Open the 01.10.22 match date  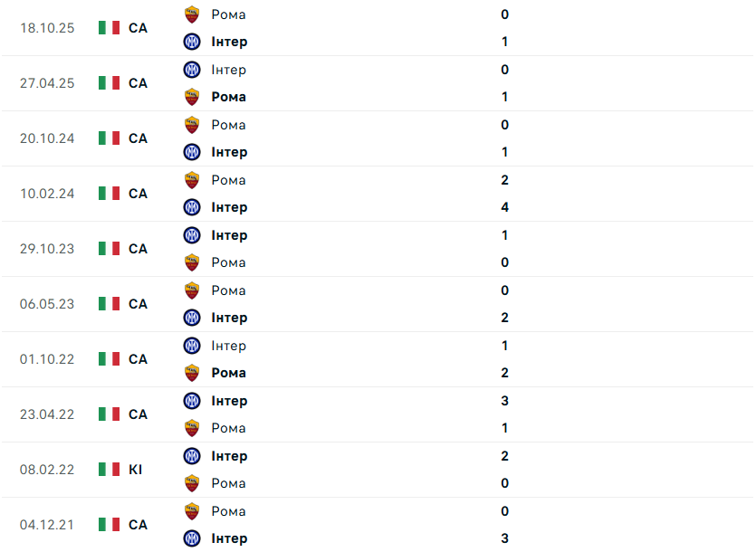(x=47, y=359)
